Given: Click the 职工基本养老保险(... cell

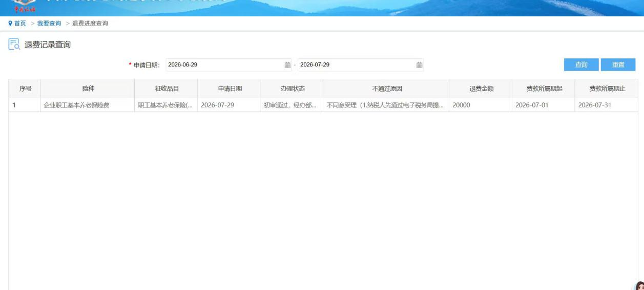Looking at the screenshot, I should click(165, 105).
